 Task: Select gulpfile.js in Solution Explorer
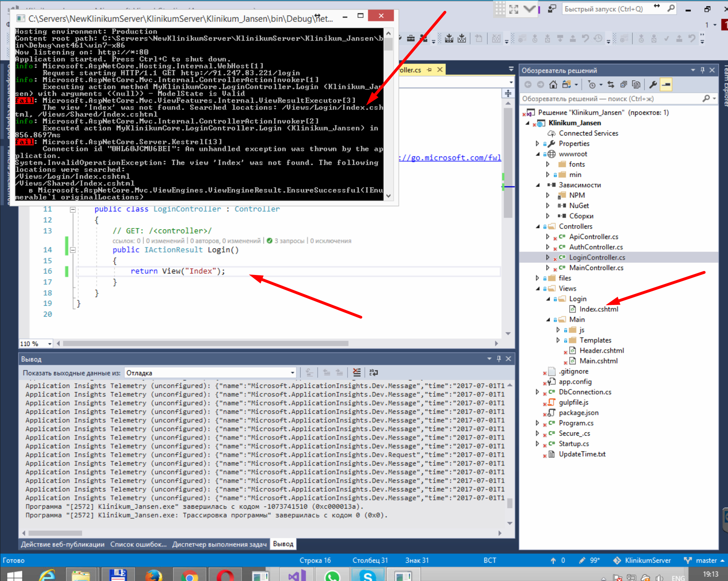click(573, 402)
